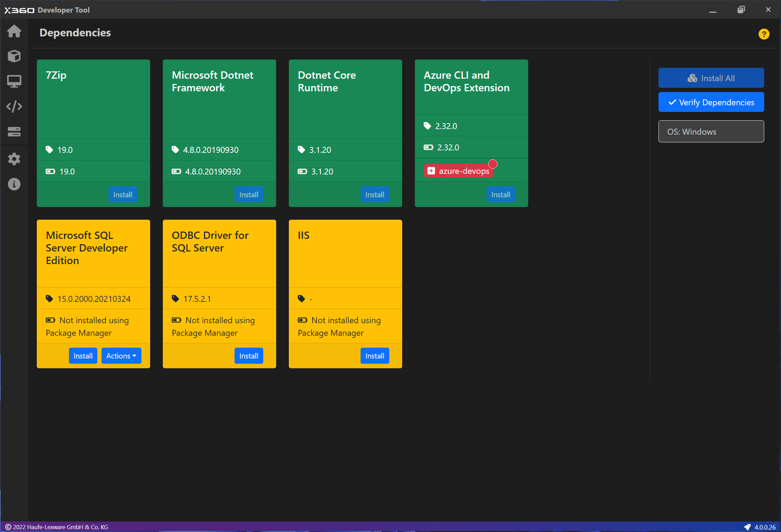Click the plus icon on azure-devops badge
The height and width of the screenshot is (532, 781).
(x=431, y=171)
